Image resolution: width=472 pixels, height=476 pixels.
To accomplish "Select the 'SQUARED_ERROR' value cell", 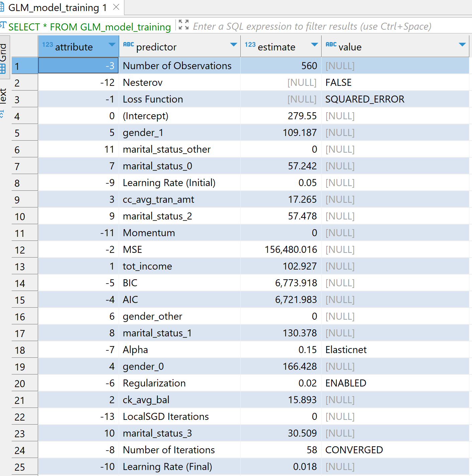I will [x=395, y=99].
